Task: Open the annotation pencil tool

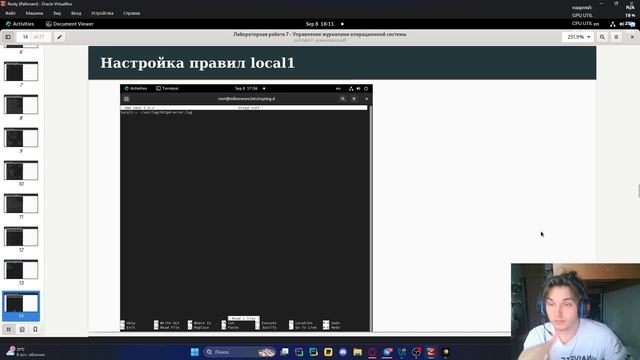Action: tap(60, 37)
